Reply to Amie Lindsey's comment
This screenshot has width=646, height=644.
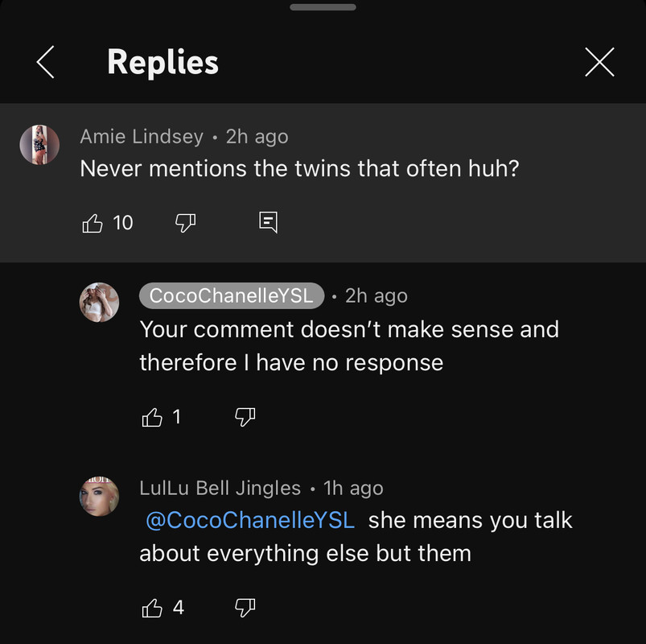pyautogui.click(x=269, y=222)
